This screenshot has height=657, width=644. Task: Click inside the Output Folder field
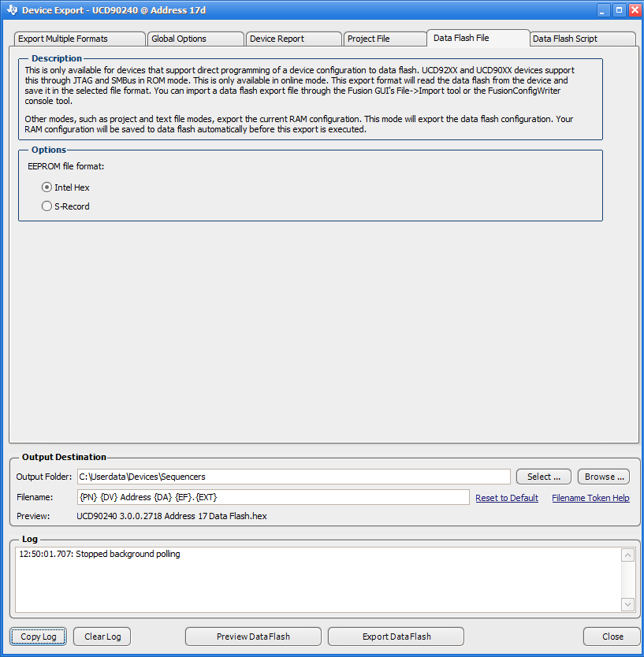pos(292,476)
